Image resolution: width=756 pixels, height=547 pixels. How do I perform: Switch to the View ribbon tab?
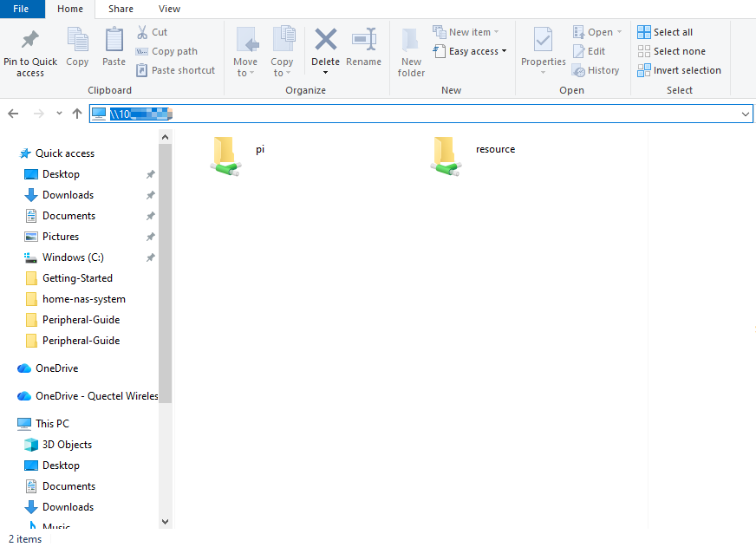coord(169,9)
